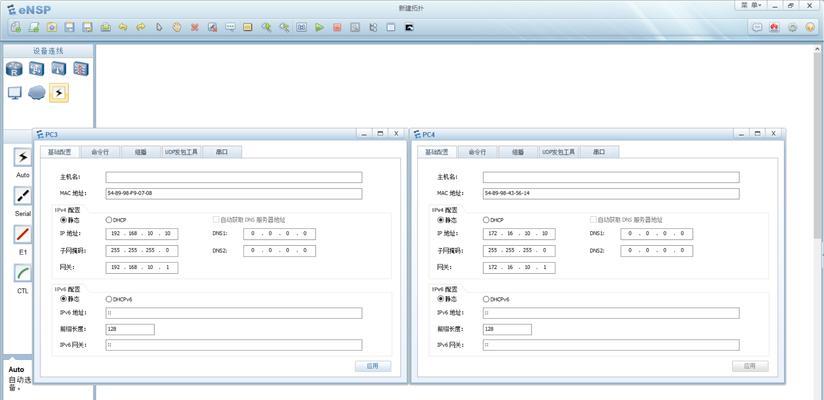Open UDP发包工具 tab in PC4
The image size is (824, 400).
coord(559,152)
